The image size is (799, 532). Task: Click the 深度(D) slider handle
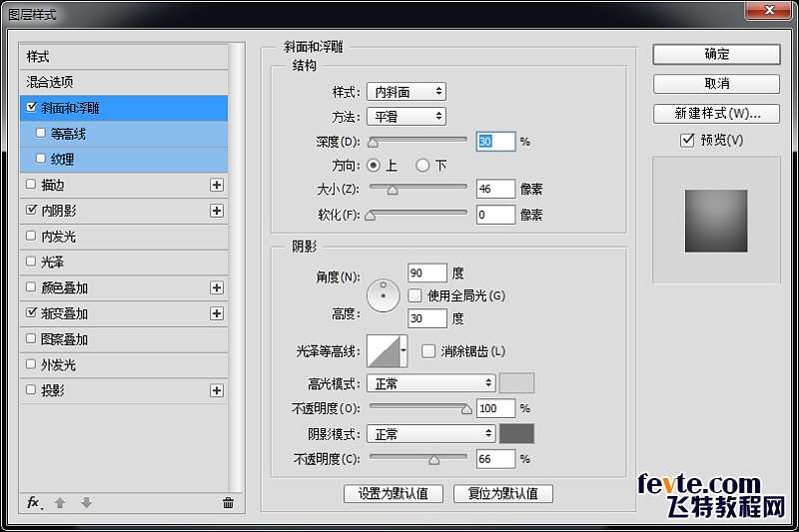374,143
